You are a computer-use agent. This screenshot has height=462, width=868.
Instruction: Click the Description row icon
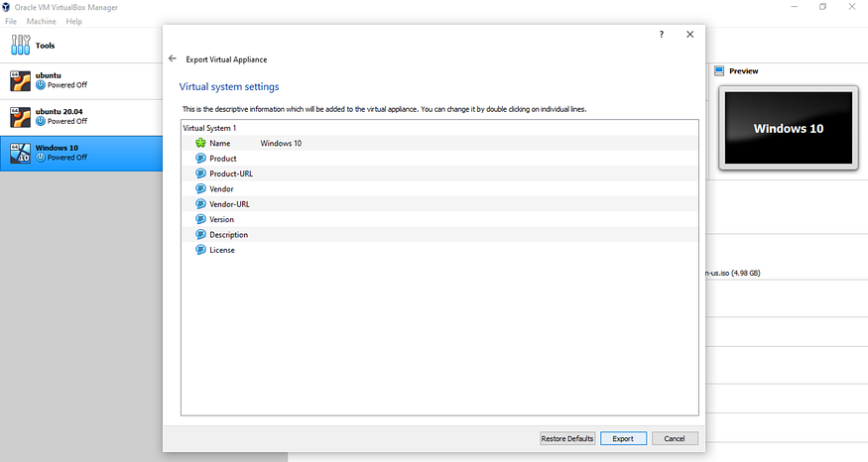200,235
